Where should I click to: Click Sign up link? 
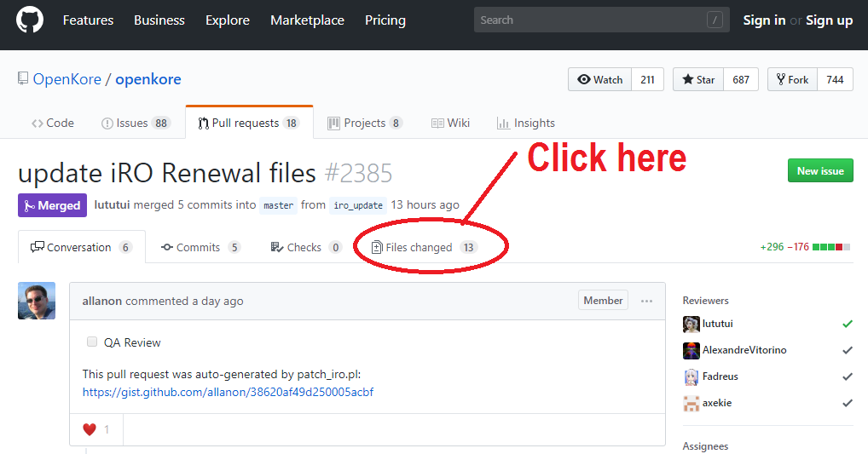pyautogui.click(x=830, y=20)
